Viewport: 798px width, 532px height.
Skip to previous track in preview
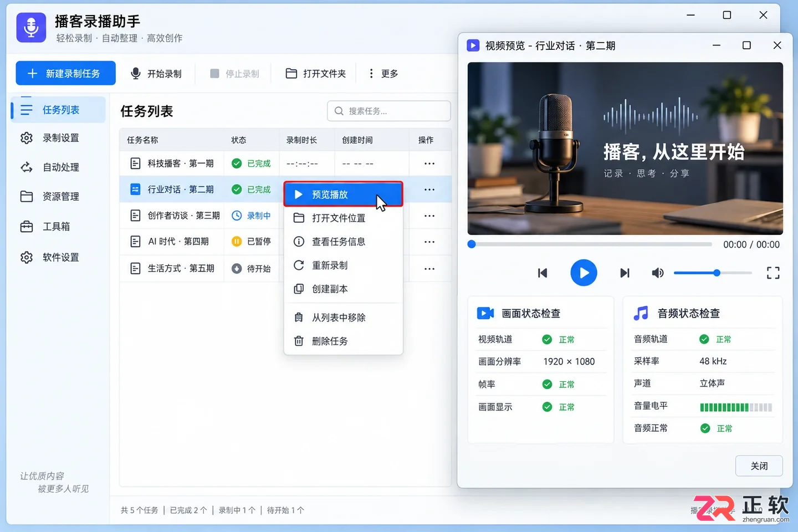pos(543,273)
